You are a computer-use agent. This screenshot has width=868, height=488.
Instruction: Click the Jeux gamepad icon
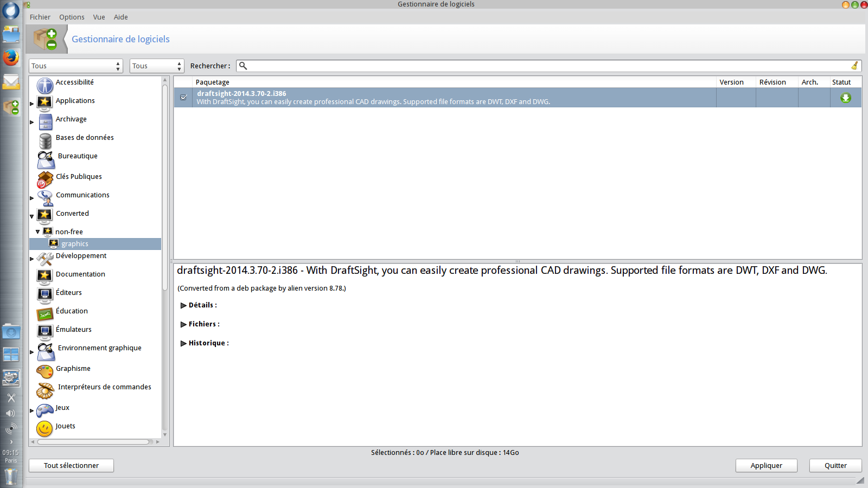[44, 410]
